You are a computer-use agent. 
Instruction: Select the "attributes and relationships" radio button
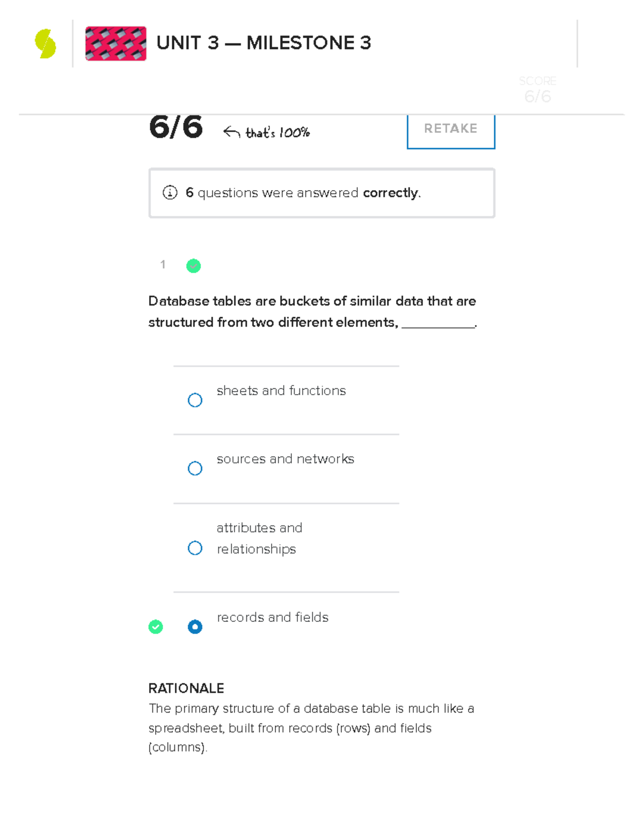pyautogui.click(x=195, y=548)
